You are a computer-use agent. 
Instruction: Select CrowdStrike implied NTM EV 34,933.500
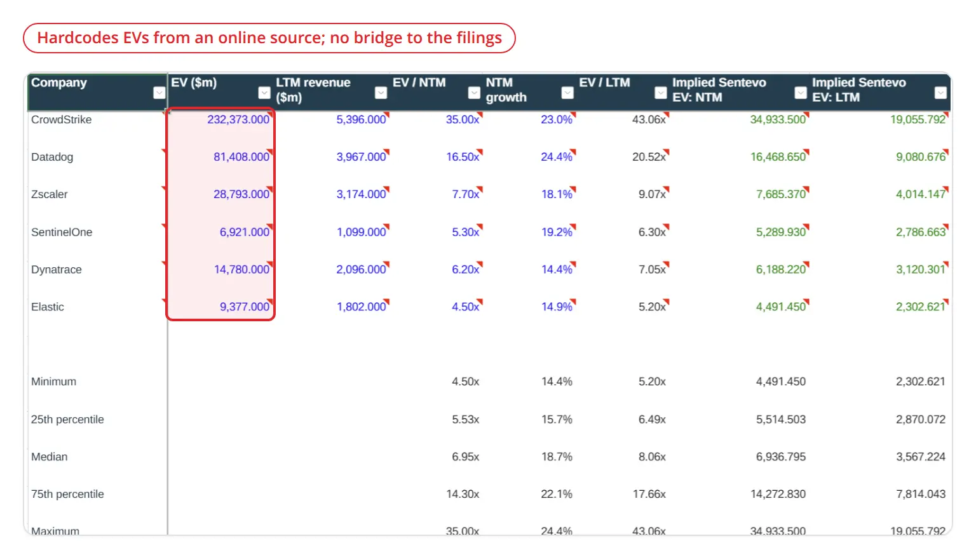tap(778, 120)
